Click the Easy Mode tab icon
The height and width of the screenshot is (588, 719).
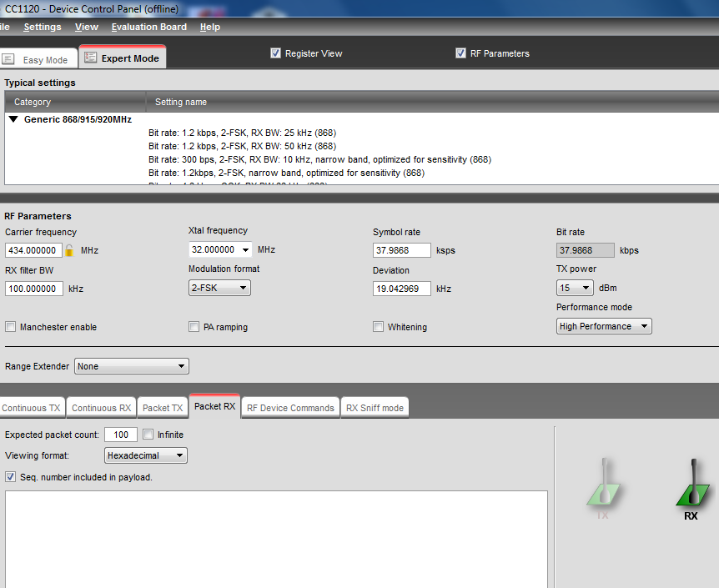8,59
